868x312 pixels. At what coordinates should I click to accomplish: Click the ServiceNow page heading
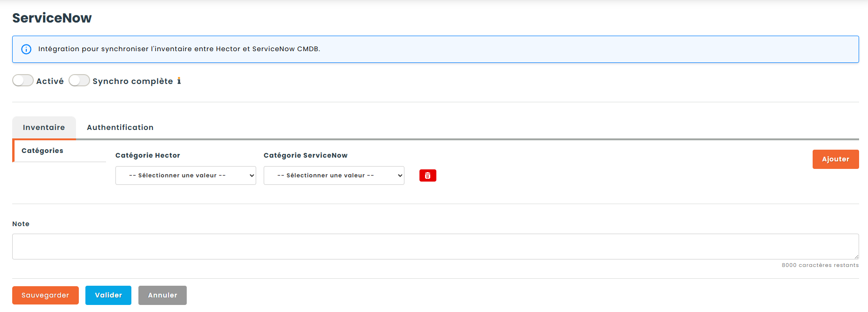point(52,18)
